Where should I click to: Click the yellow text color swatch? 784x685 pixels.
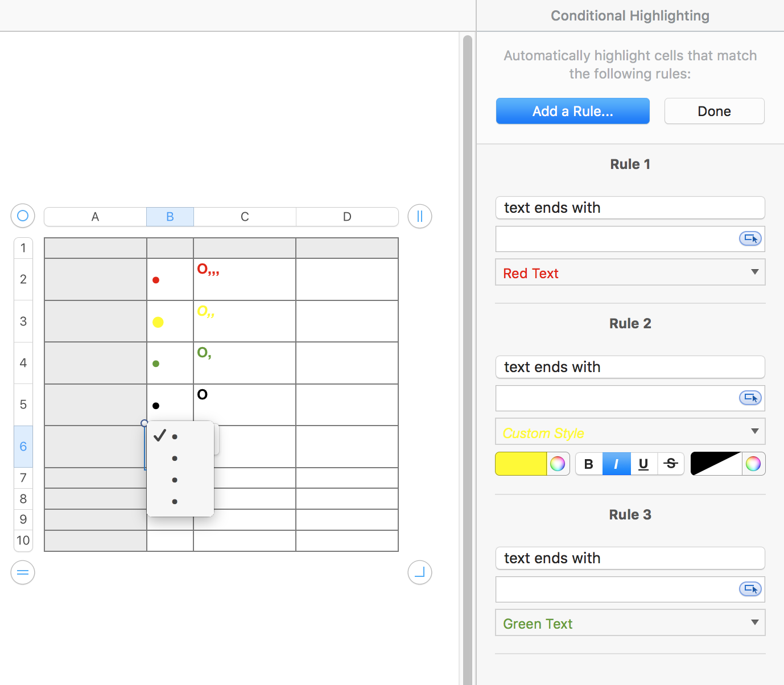pos(521,464)
